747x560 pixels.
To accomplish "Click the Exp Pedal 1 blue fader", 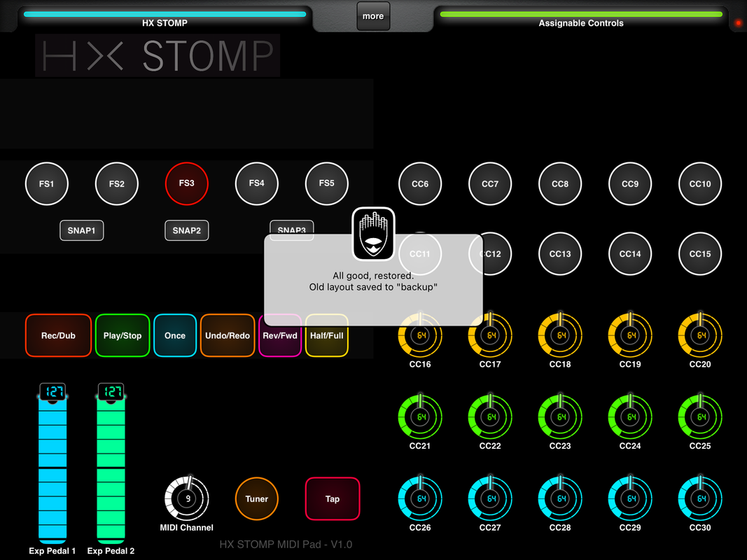I will coord(53,469).
